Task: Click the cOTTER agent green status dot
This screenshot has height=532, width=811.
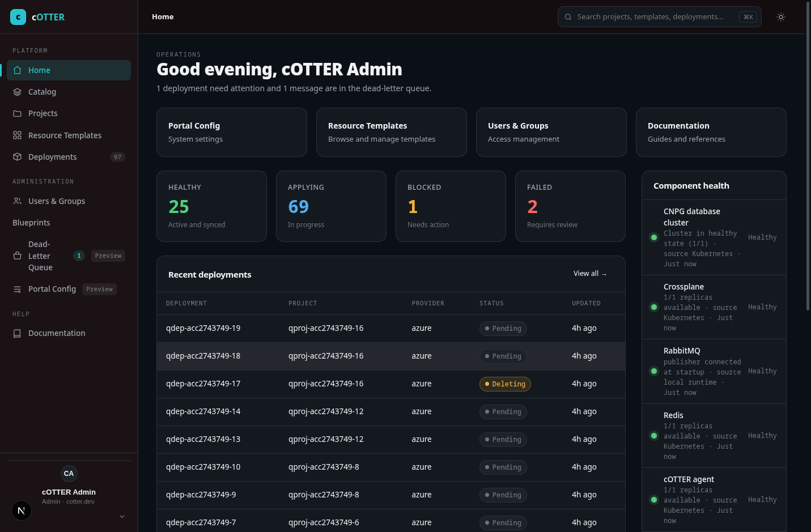Action: (653, 500)
